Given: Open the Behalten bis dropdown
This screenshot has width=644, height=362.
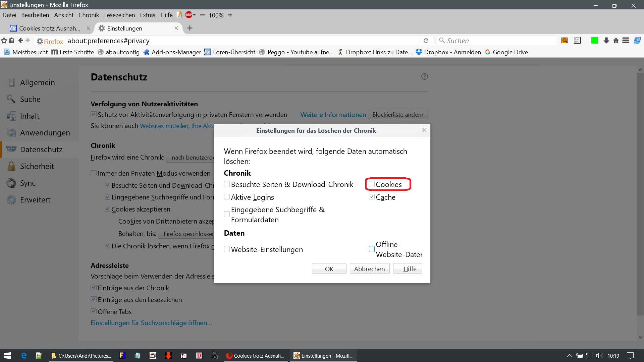Looking at the screenshot, I should pos(186,234).
